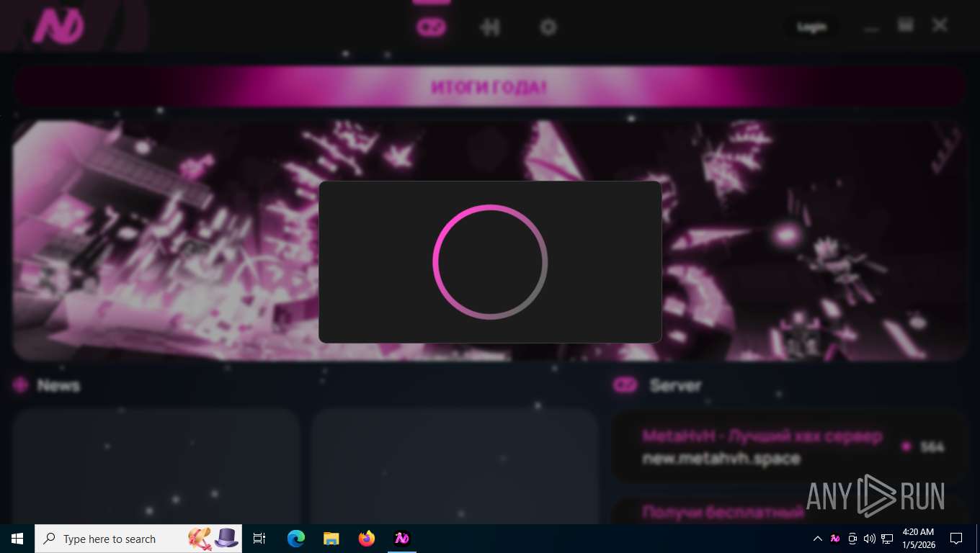
Task: Open the second news card
Action: (454, 467)
